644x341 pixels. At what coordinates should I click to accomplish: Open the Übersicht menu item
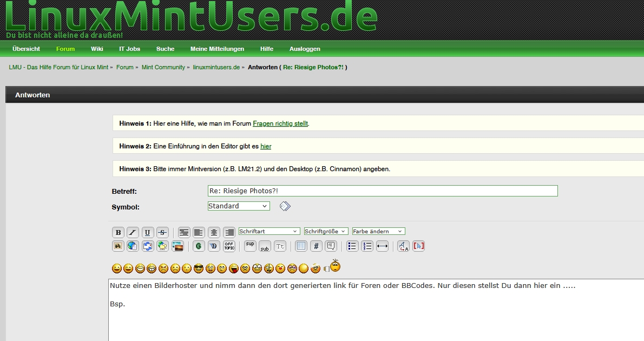[27, 49]
